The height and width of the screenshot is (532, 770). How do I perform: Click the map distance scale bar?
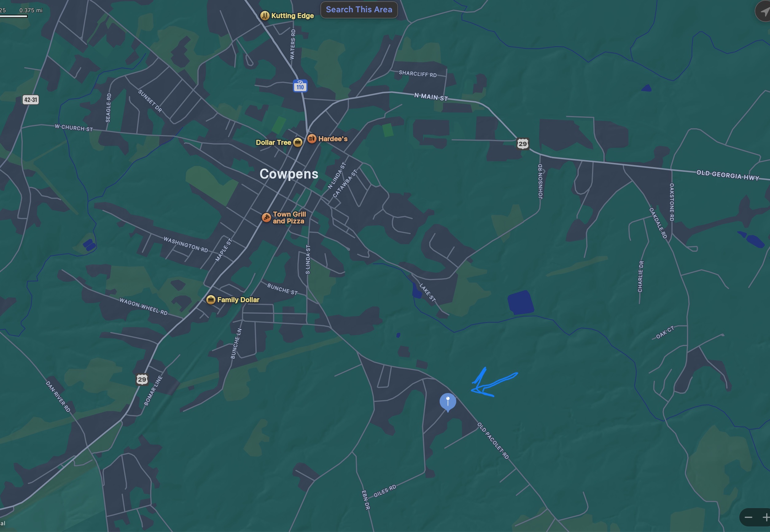[x=13, y=16]
